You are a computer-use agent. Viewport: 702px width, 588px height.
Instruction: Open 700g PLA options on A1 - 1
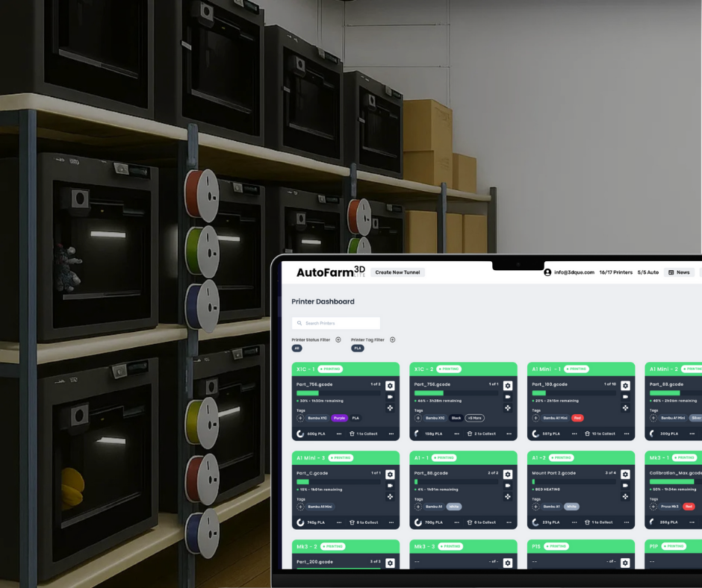click(456, 522)
